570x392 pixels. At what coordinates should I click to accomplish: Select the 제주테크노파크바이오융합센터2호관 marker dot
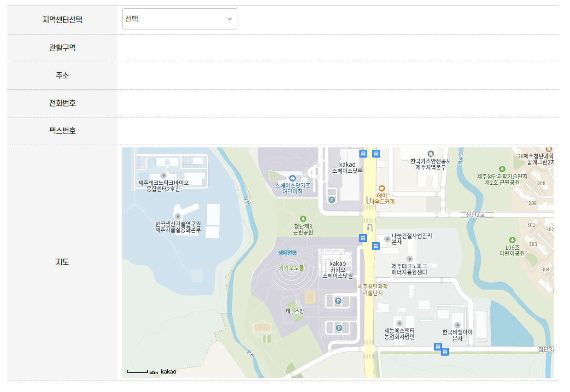tap(163, 176)
